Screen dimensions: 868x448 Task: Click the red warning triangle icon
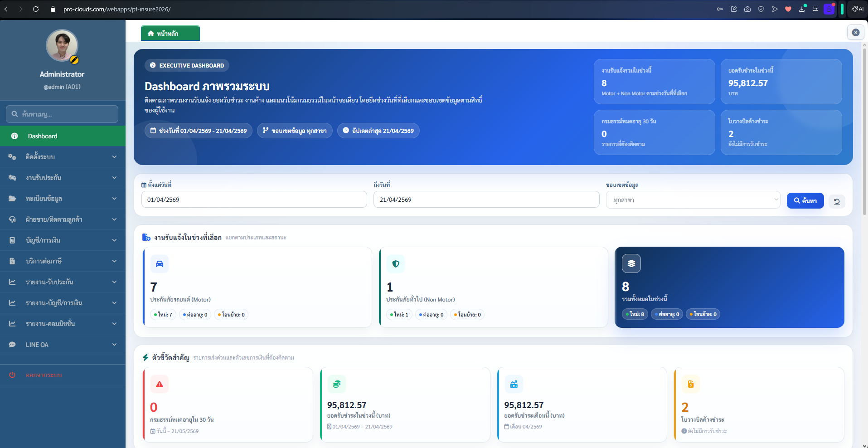[160, 384]
